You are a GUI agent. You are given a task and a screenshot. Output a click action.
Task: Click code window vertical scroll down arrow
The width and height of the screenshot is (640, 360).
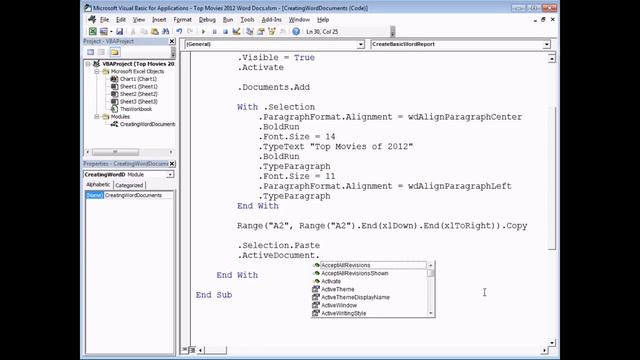tap(552, 342)
